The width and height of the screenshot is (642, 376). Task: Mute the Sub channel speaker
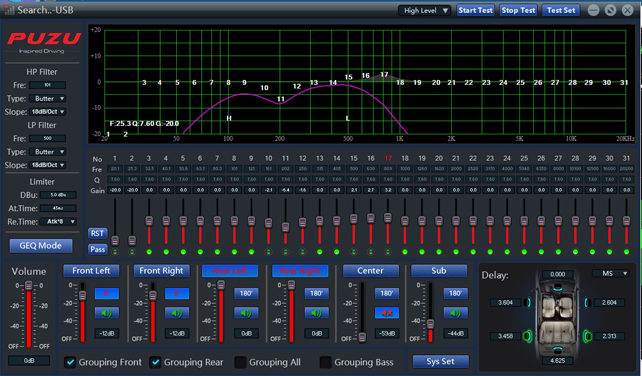[455, 313]
